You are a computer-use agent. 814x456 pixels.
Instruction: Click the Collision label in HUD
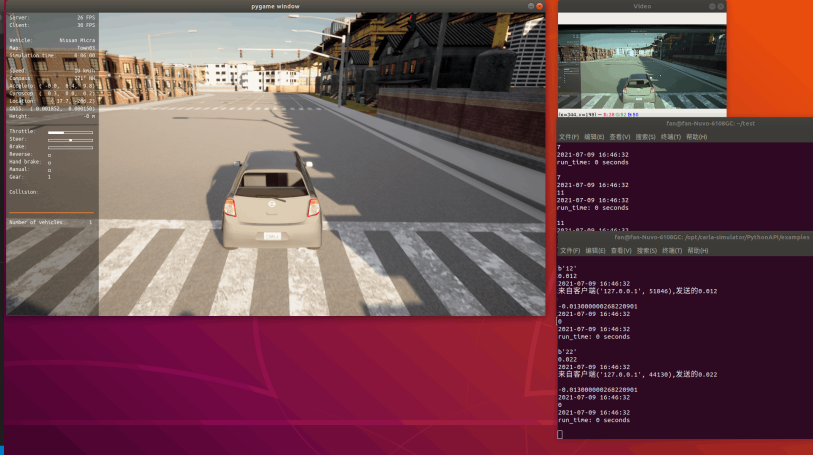point(24,192)
